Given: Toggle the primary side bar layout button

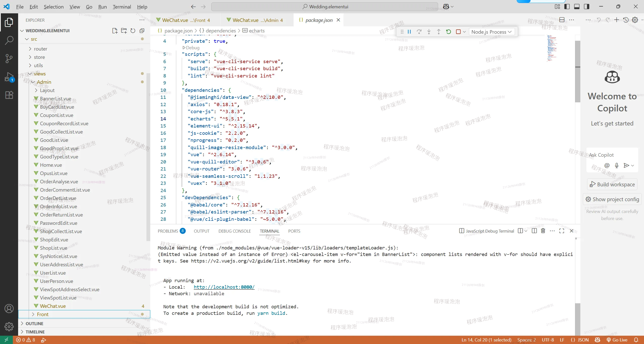Looking at the screenshot, I should pyautogui.click(x=567, y=7).
